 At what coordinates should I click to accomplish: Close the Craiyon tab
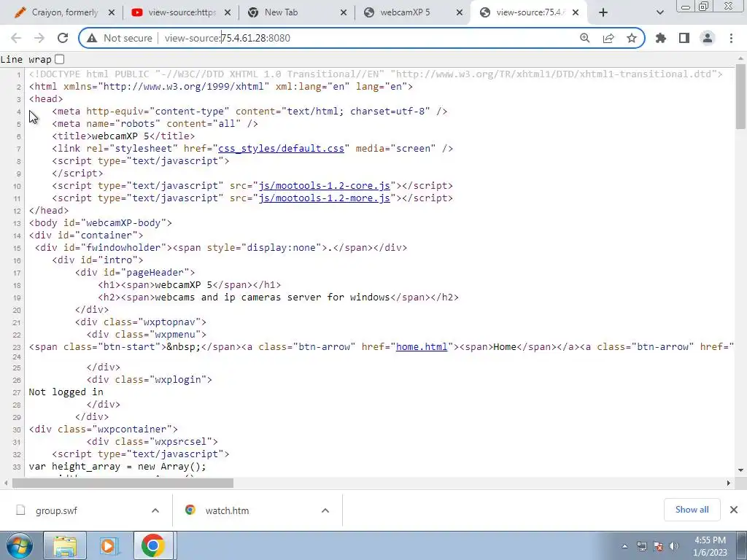click(x=112, y=12)
